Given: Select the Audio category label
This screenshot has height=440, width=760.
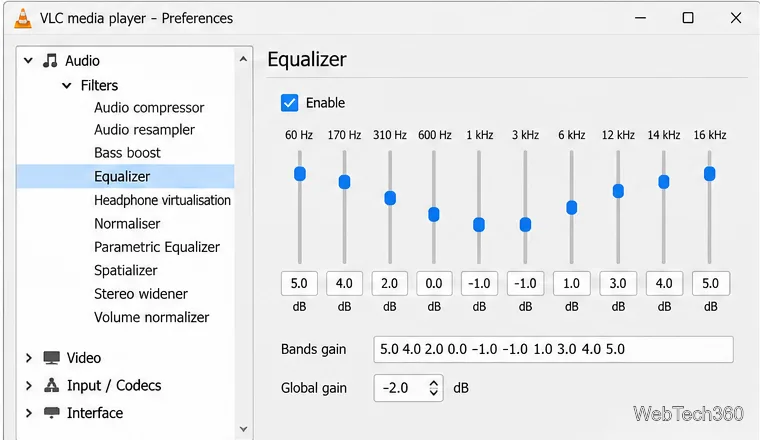Looking at the screenshot, I should point(82,61).
